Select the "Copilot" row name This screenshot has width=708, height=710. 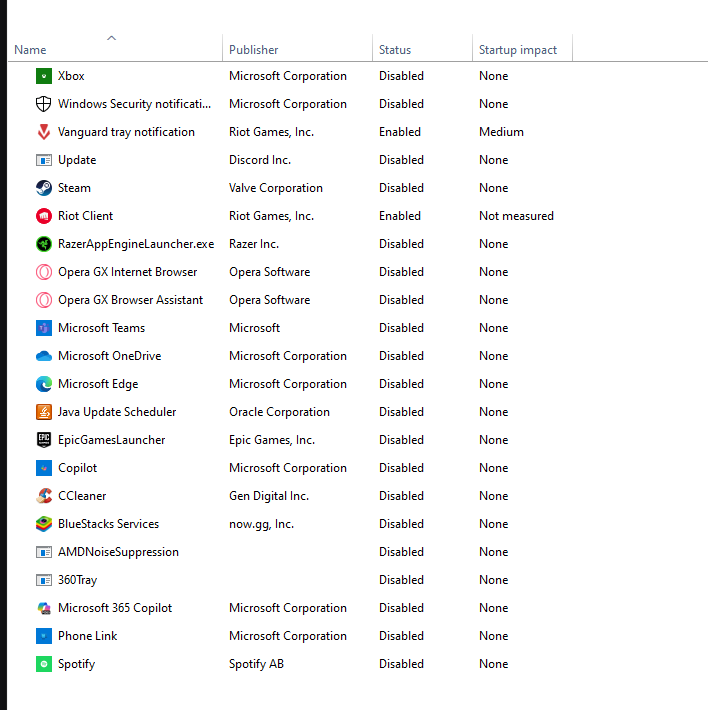pyautogui.click(x=77, y=468)
